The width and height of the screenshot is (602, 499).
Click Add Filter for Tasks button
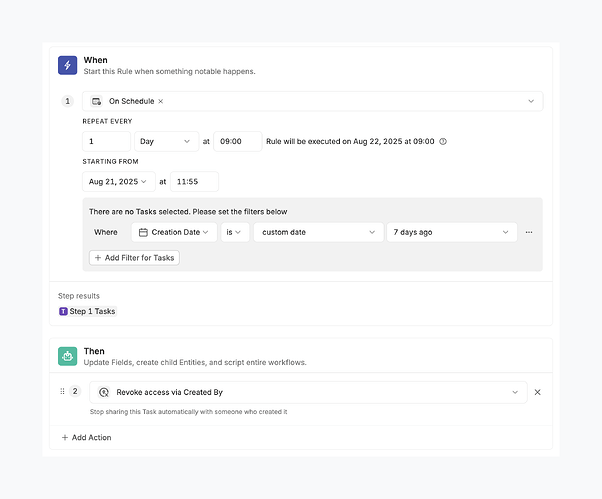tap(134, 258)
